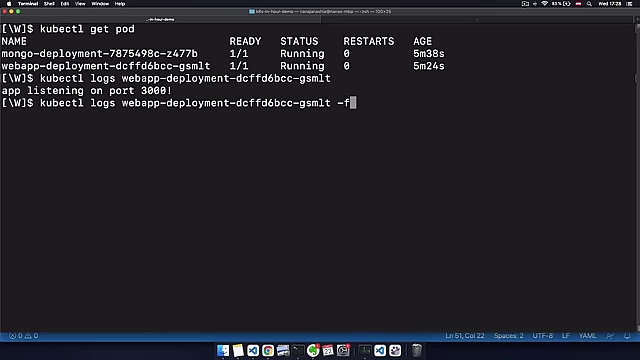The height and width of the screenshot is (360, 640).
Task: Click the errors and warnings count in status bar
Action: [24, 336]
